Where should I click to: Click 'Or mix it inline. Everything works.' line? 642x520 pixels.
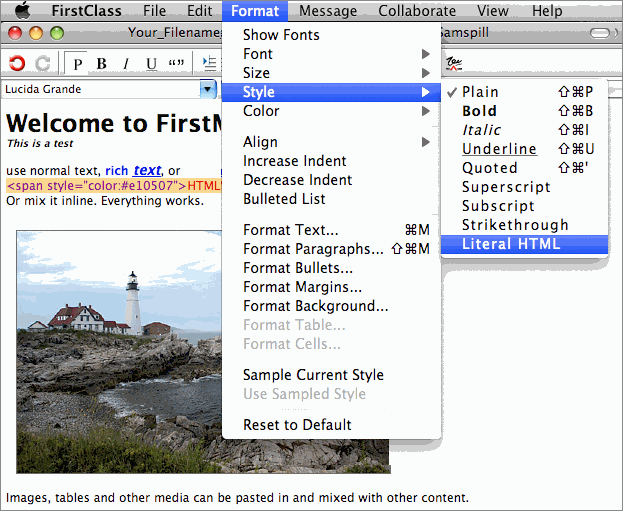(105, 201)
